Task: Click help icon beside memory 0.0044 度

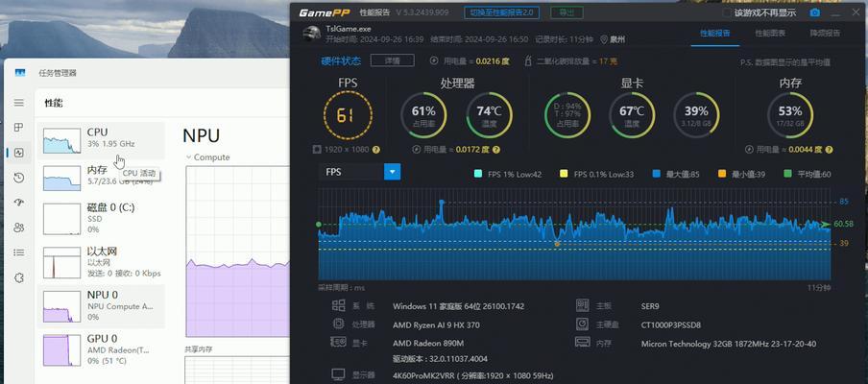Action: pos(829,150)
